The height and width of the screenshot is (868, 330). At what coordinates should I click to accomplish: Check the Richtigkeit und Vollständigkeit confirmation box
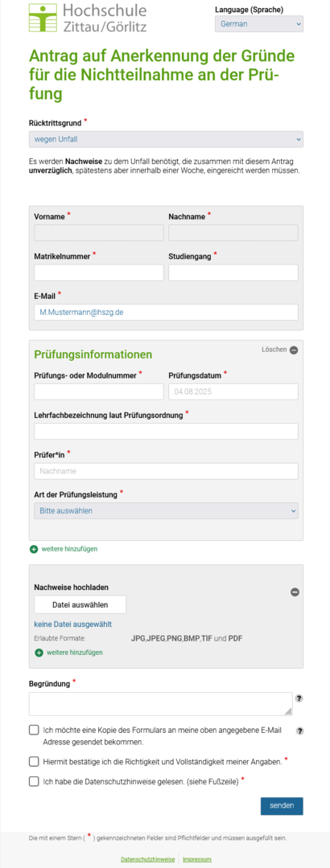pyautogui.click(x=34, y=762)
